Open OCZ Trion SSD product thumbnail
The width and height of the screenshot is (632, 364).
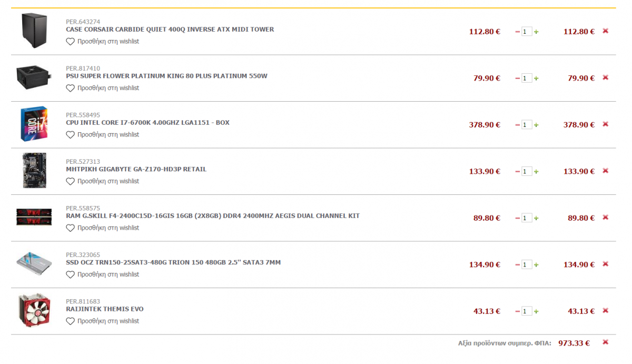[34, 264]
